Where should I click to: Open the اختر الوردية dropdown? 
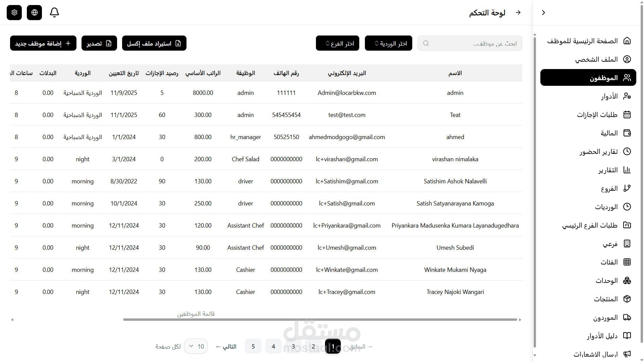pos(388,43)
